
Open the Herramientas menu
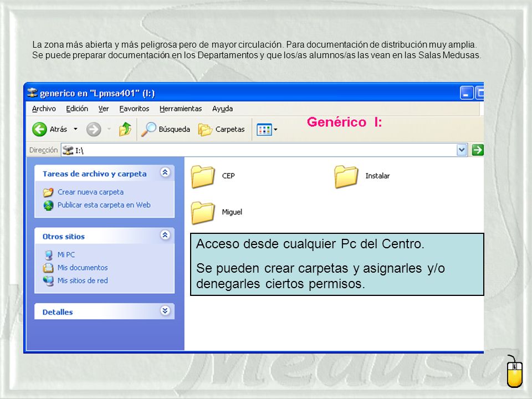[181, 109]
